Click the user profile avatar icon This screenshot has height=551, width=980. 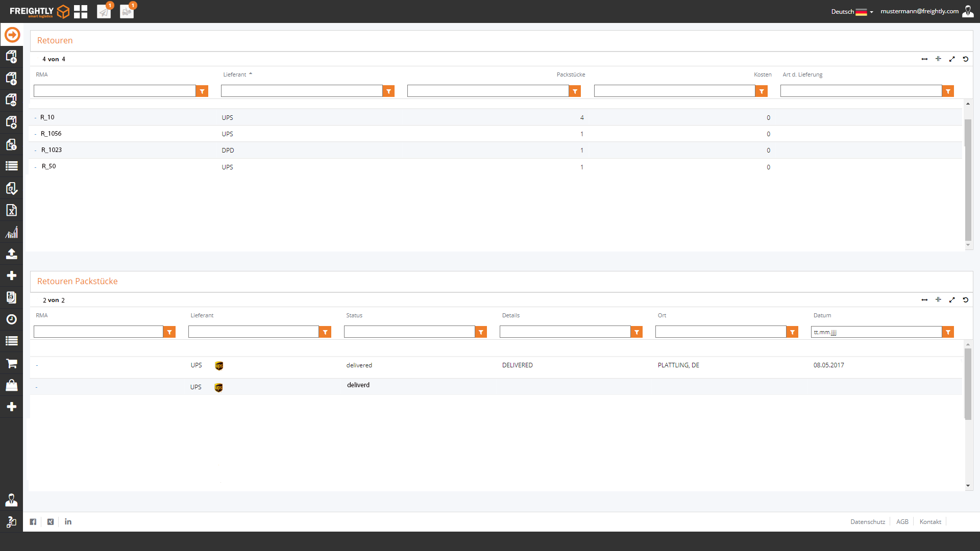coord(967,11)
